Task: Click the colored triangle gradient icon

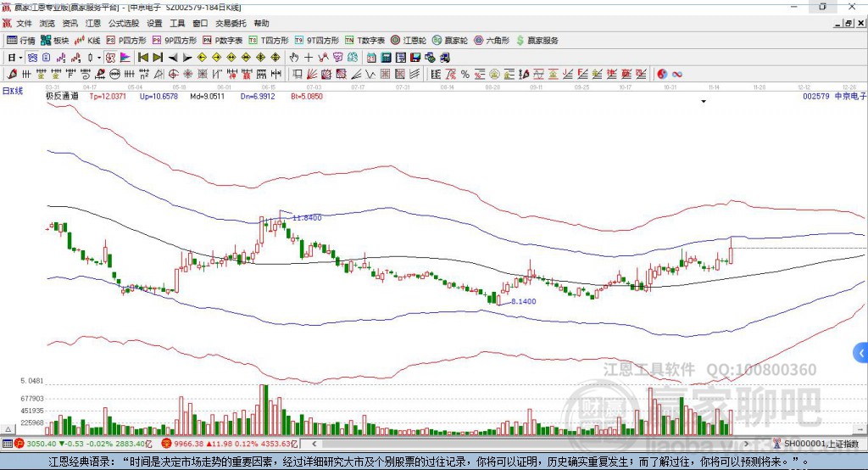Action: pos(125,57)
